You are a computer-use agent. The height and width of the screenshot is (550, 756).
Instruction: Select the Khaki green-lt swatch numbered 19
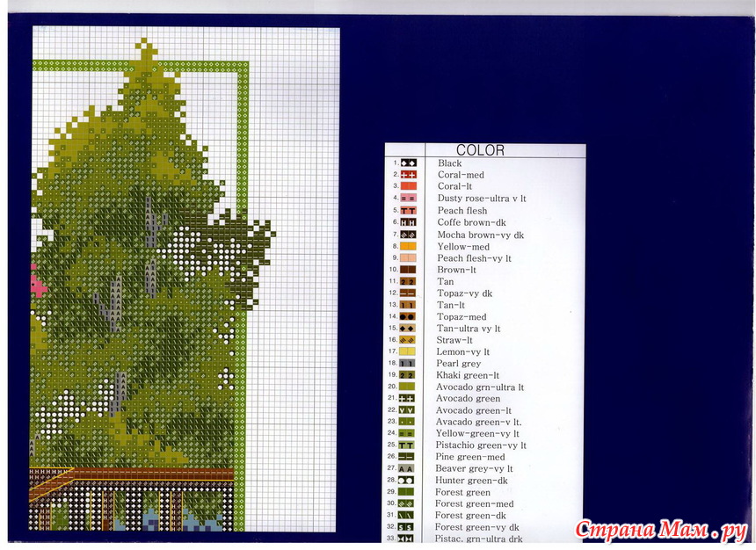tap(407, 375)
